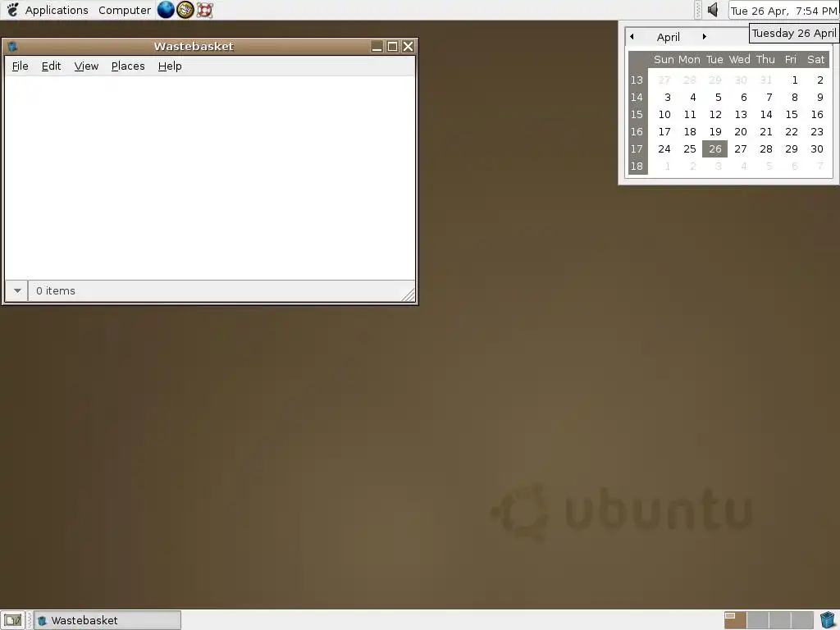Click the Wastebasket window title bar icon
Viewport: 840px width, 630px height.
(x=12, y=47)
